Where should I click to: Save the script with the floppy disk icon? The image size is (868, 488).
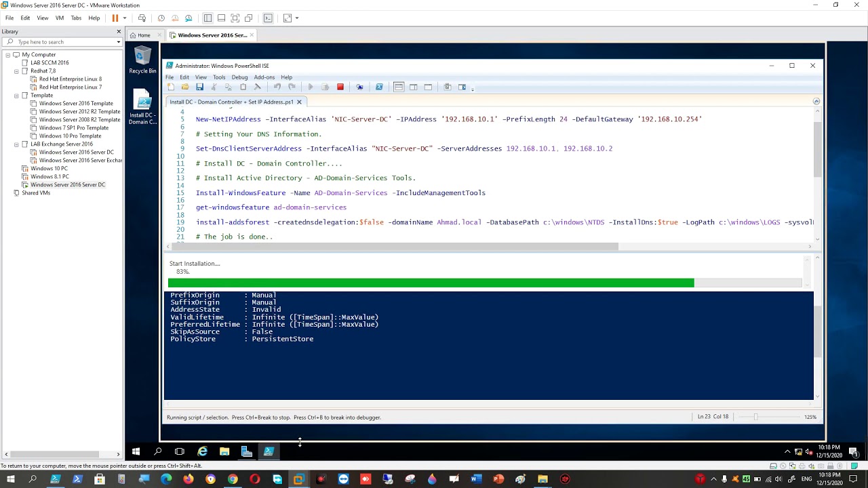pyautogui.click(x=199, y=87)
